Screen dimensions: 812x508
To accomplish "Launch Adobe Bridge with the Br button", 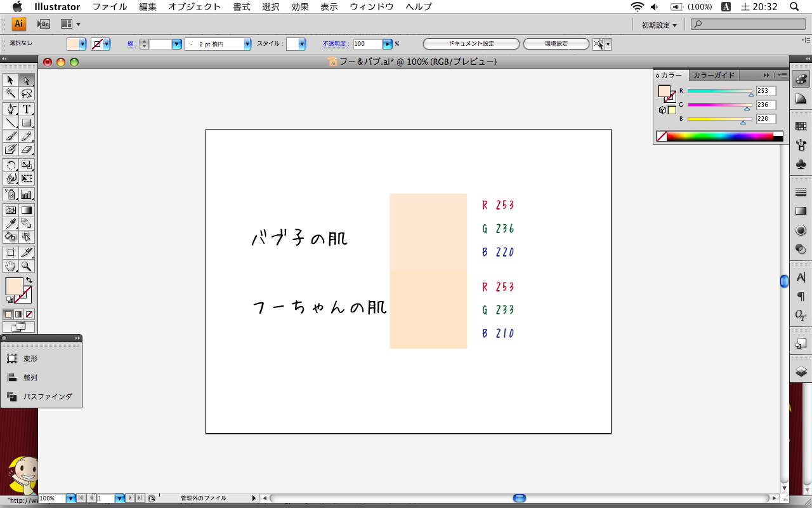I will [44, 24].
